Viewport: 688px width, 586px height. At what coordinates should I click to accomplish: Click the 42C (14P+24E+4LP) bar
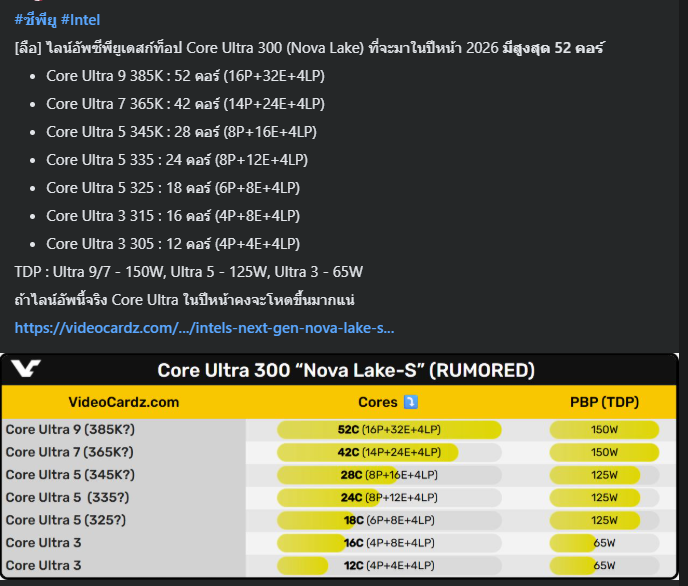(x=389, y=452)
